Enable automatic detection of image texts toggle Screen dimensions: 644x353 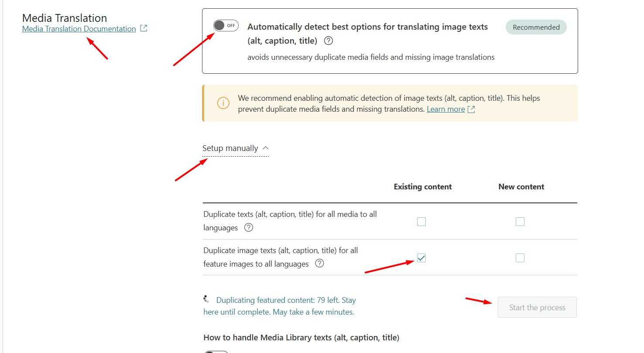coord(226,26)
